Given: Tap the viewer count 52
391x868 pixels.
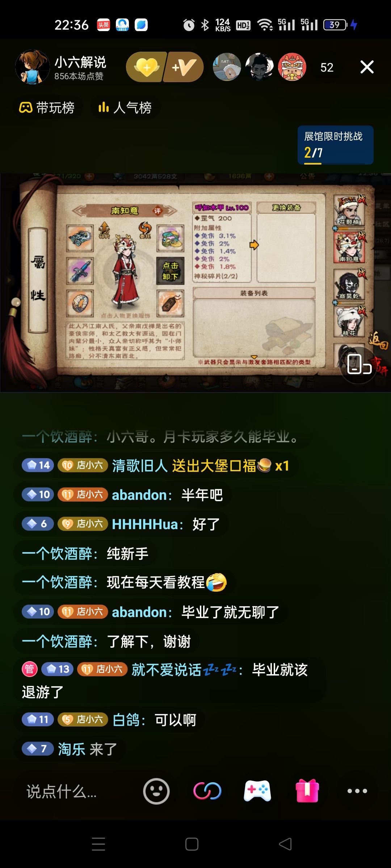Looking at the screenshot, I should (x=327, y=67).
